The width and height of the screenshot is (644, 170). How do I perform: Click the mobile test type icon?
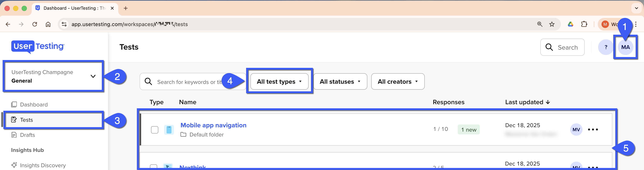pyautogui.click(x=169, y=130)
